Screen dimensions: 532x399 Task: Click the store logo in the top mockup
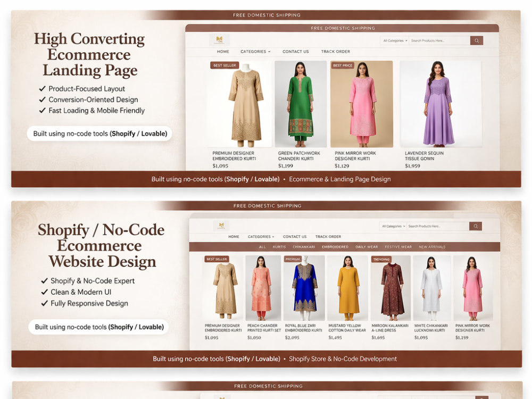pyautogui.click(x=220, y=40)
